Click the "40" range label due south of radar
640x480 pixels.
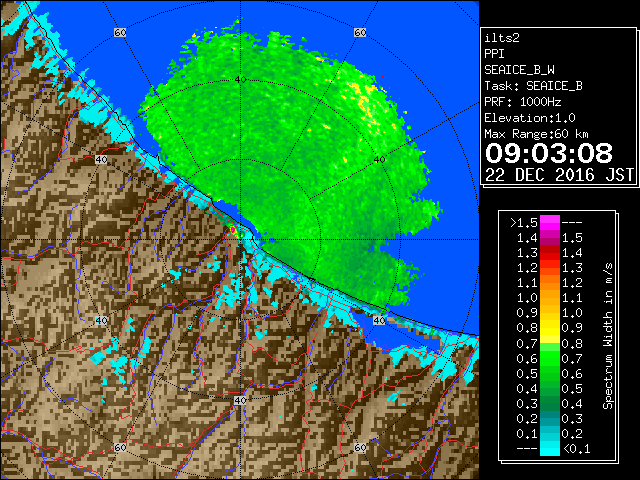point(240,400)
